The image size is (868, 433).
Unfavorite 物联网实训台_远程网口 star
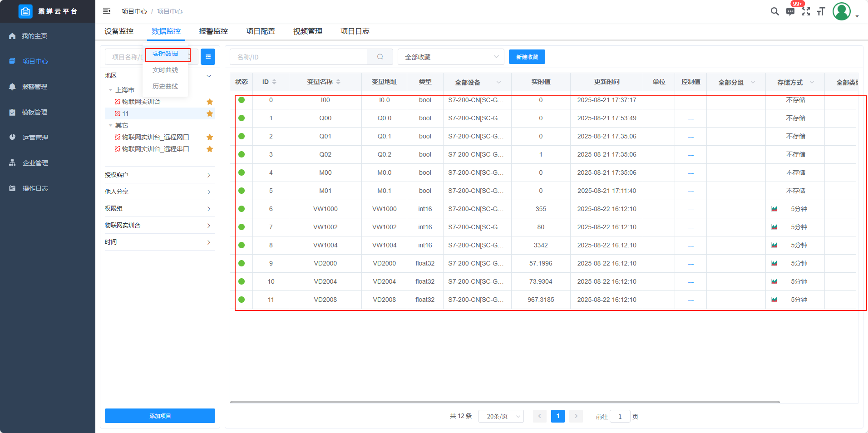[x=210, y=137]
